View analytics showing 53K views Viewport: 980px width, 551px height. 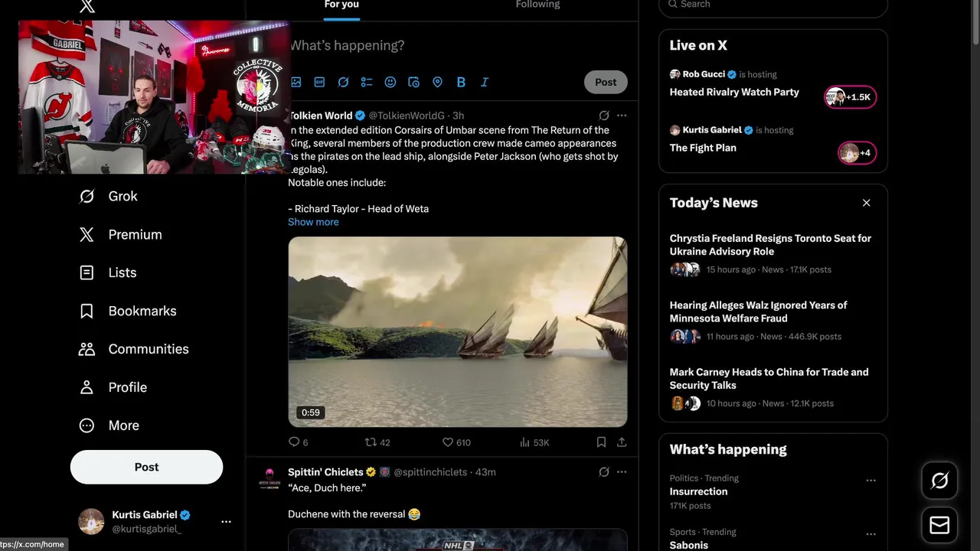(534, 442)
